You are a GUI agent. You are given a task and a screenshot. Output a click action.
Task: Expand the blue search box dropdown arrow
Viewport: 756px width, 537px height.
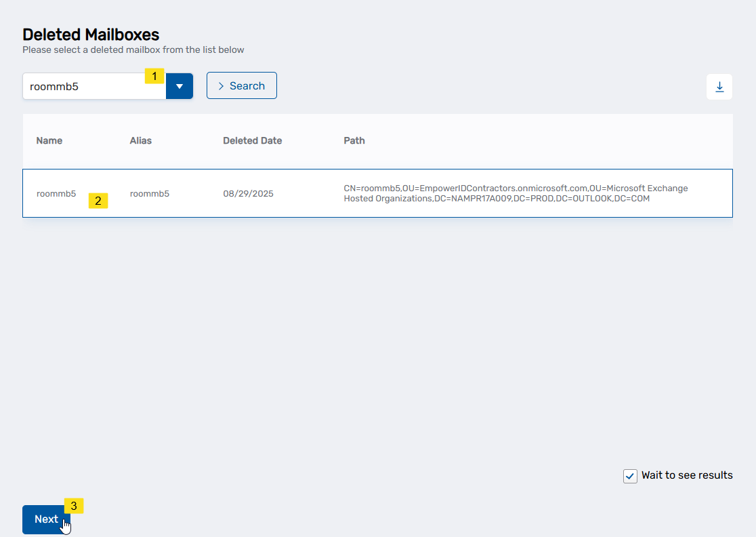coord(180,86)
